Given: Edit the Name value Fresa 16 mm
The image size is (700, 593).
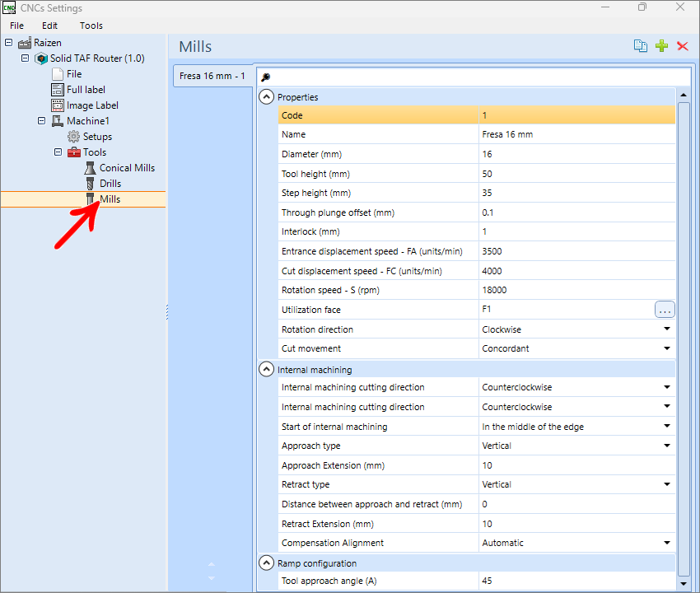Looking at the screenshot, I should click(576, 134).
